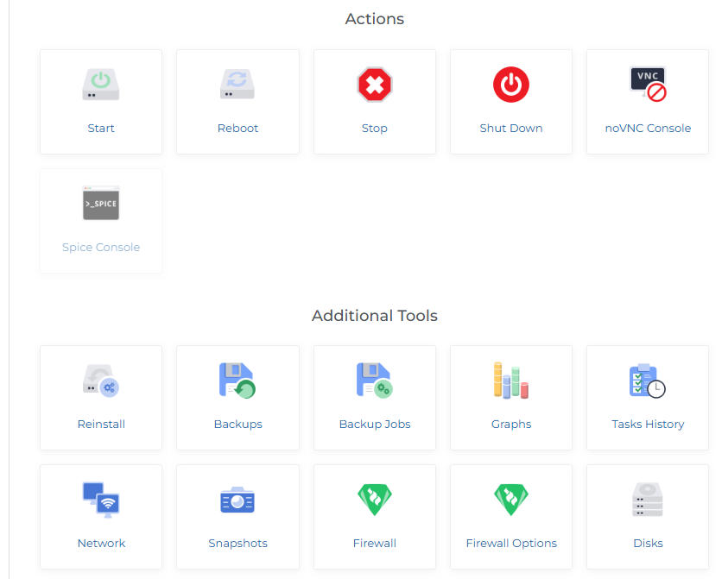Image resolution: width=728 pixels, height=579 pixels.
Task: Open the noVNC Console icon
Action: pos(648,84)
